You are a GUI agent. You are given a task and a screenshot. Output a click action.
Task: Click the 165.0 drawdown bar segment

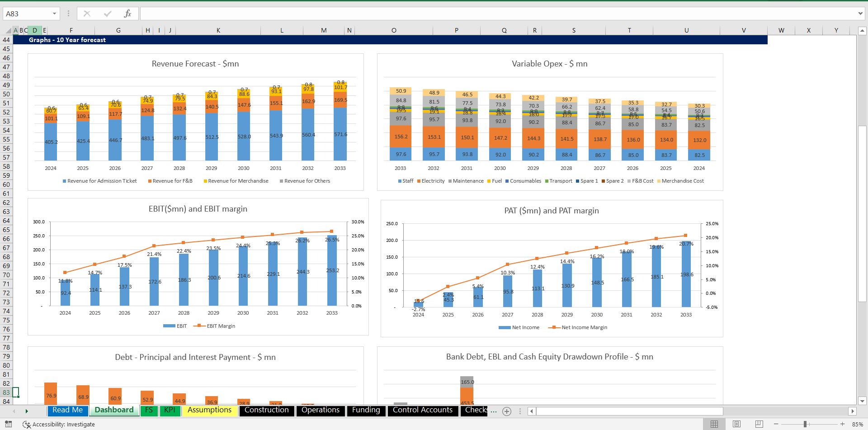pyautogui.click(x=467, y=382)
